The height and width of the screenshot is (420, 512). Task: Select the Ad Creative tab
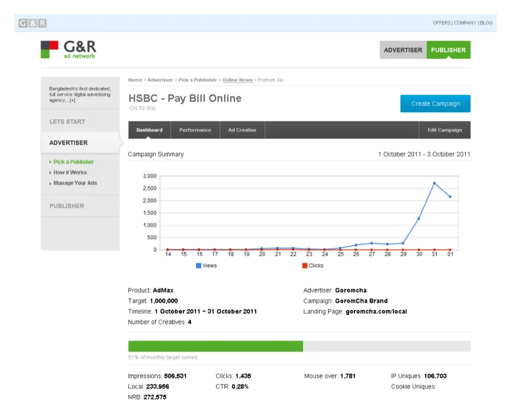coord(242,130)
